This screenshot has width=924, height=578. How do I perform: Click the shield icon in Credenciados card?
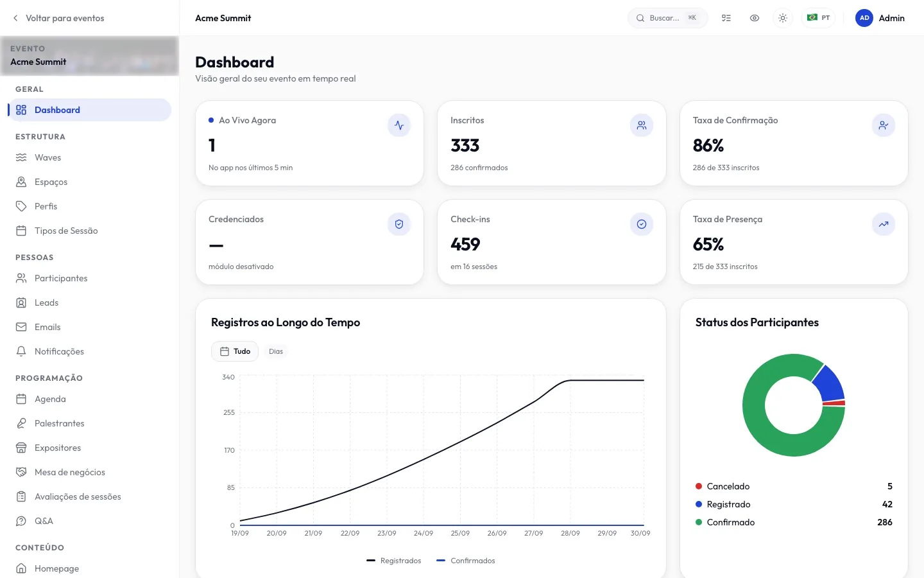tap(399, 224)
